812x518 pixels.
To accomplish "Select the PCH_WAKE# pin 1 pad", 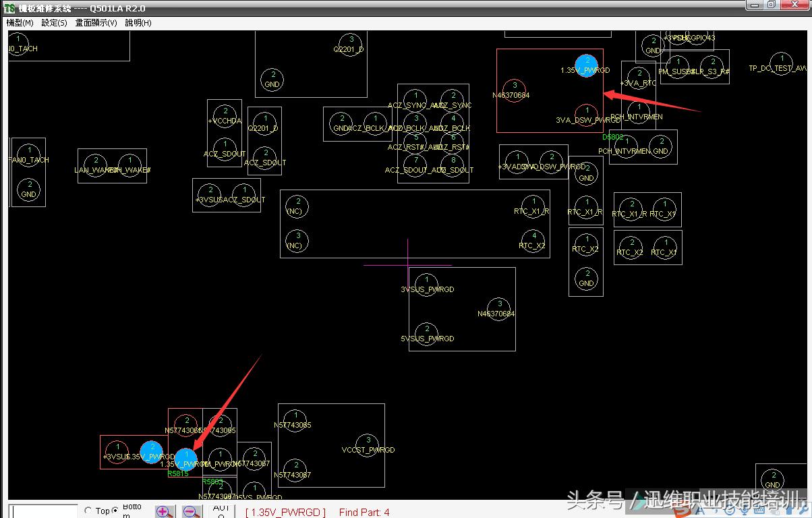I will (x=129, y=165).
